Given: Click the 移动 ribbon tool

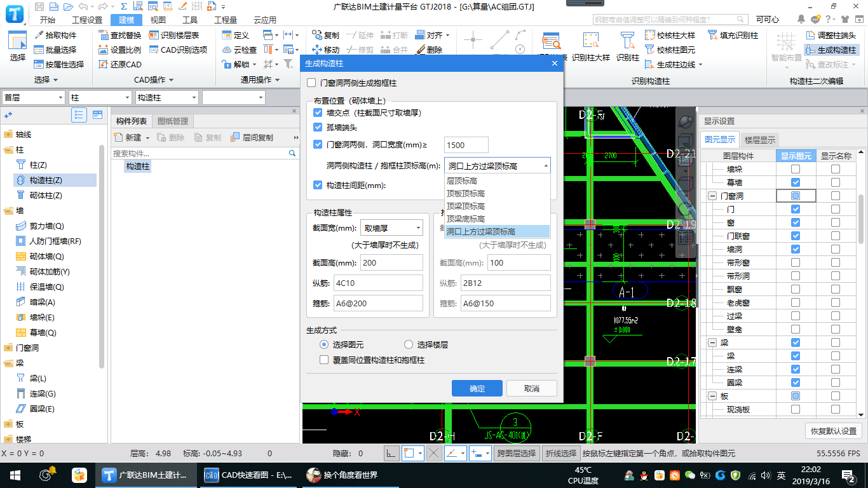Looking at the screenshot, I should (325, 50).
